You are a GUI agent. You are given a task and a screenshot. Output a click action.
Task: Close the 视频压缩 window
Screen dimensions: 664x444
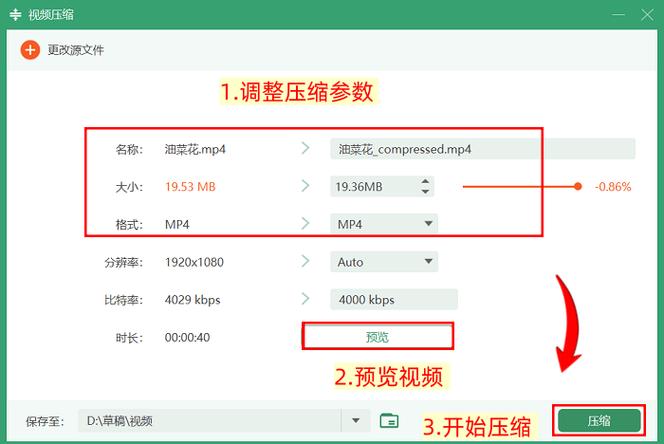pos(647,15)
